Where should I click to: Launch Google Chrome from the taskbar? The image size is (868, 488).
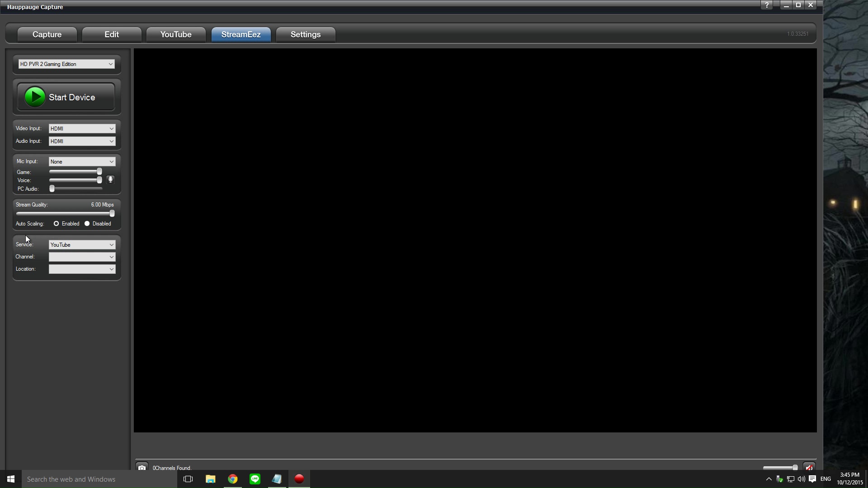pos(232,479)
